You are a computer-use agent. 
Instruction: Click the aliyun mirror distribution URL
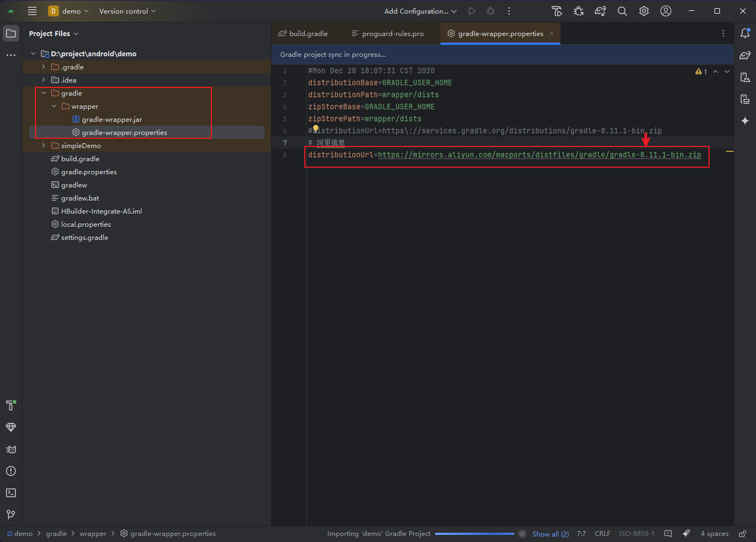[x=539, y=155]
